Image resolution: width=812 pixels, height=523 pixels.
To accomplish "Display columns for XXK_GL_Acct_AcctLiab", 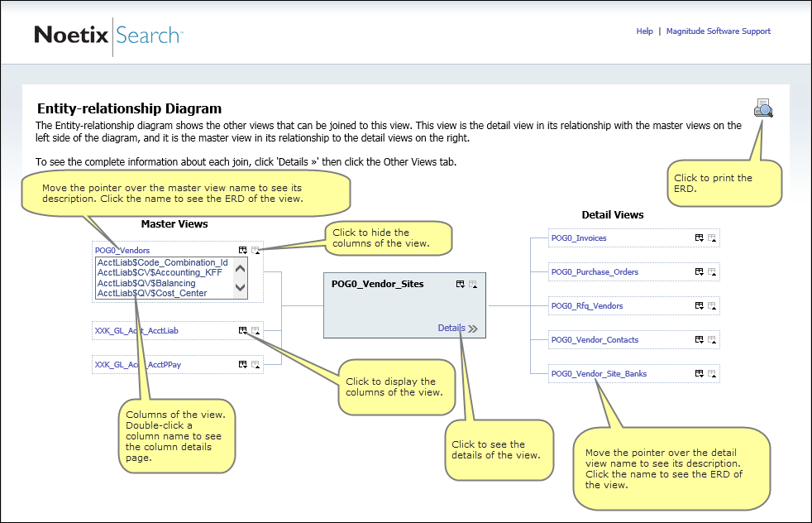I will [242, 330].
